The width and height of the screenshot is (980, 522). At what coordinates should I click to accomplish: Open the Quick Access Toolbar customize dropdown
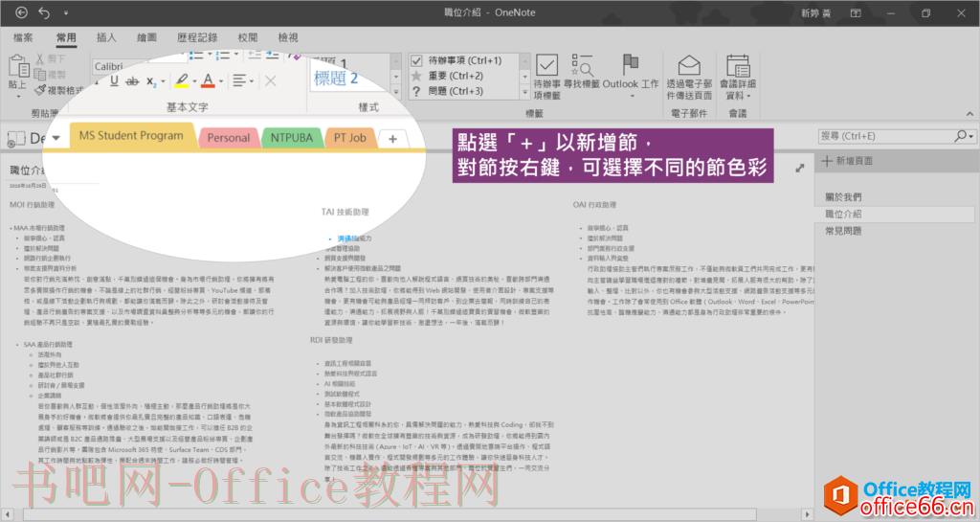point(66,12)
